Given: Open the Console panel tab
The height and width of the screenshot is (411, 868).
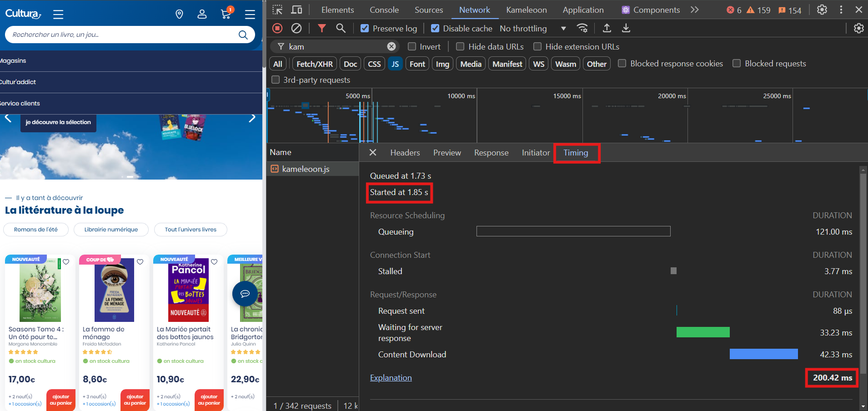Looking at the screenshot, I should [384, 10].
